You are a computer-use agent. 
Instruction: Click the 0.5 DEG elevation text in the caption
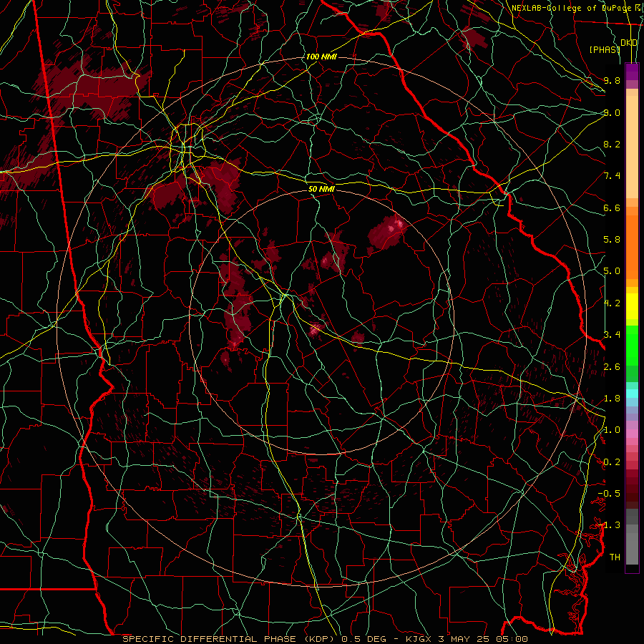363,639
